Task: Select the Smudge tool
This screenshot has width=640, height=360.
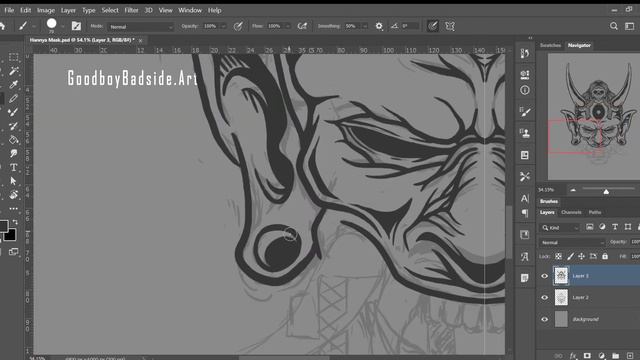Action: (13, 153)
